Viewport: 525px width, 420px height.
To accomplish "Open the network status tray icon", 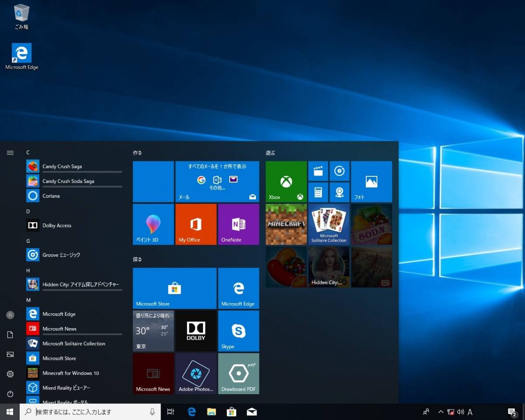I will click(x=451, y=412).
